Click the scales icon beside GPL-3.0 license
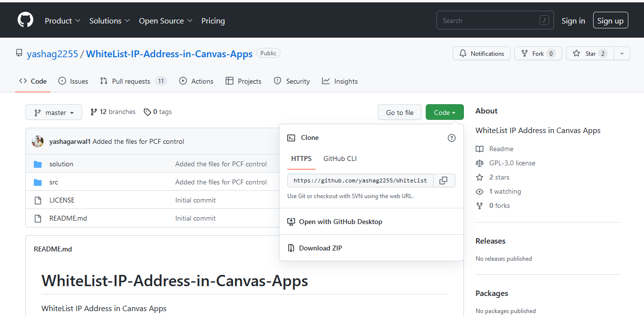The height and width of the screenshot is (316, 644). click(480, 163)
